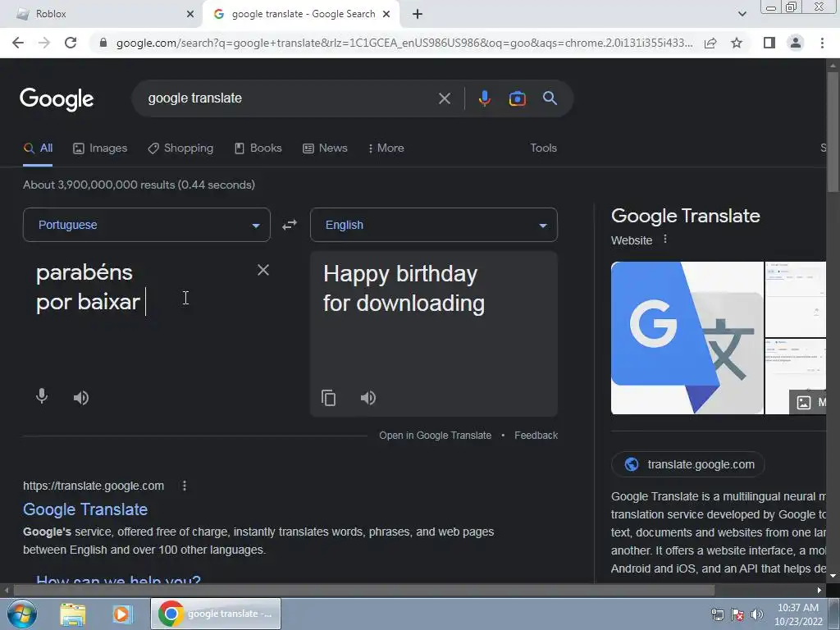Open the network tray icon
The height and width of the screenshot is (630, 840).
[x=717, y=614]
